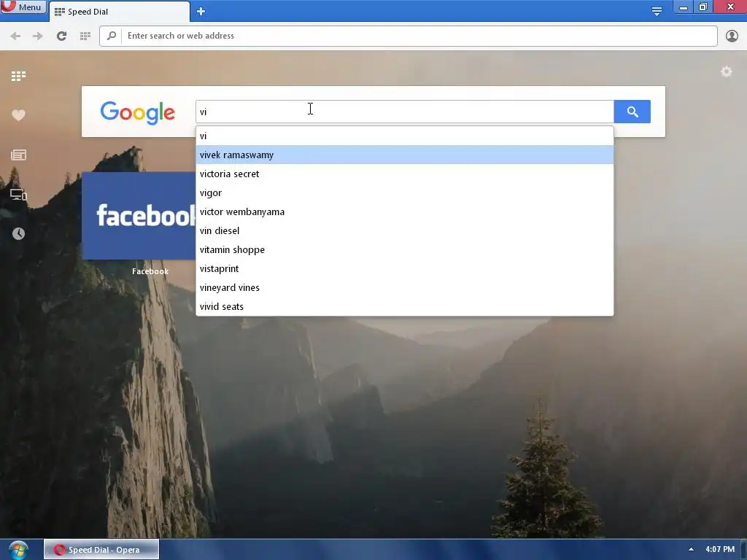Open the user account icon

[732, 36]
